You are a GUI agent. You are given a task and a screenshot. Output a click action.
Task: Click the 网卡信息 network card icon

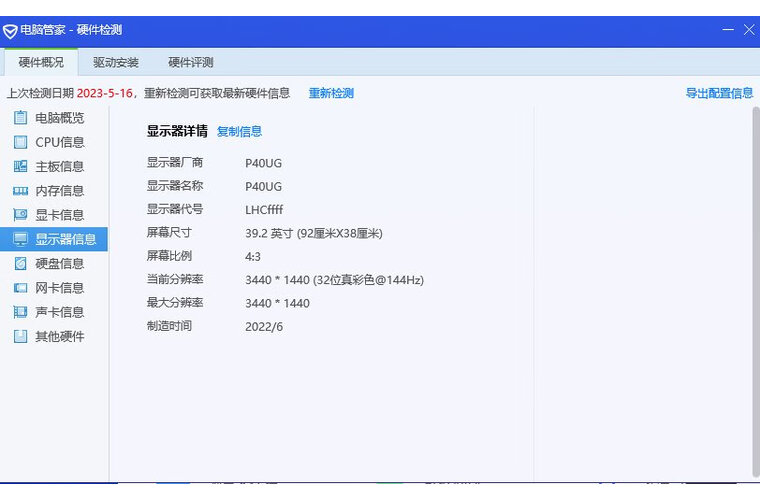pyautogui.click(x=20, y=288)
